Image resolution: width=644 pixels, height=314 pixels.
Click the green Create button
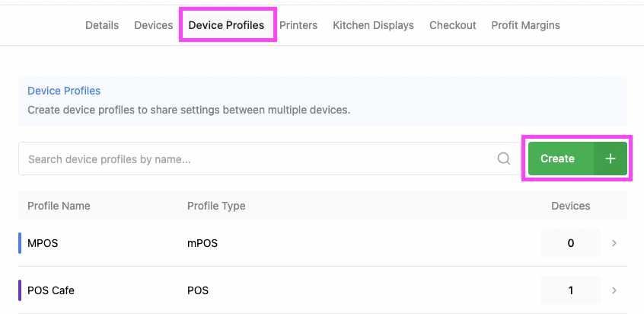point(558,159)
